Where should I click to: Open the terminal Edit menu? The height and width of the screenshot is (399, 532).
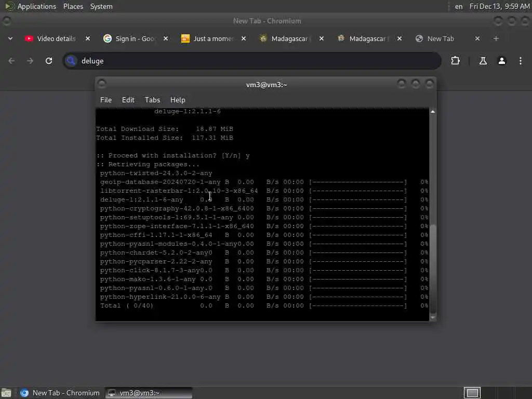pyautogui.click(x=128, y=100)
